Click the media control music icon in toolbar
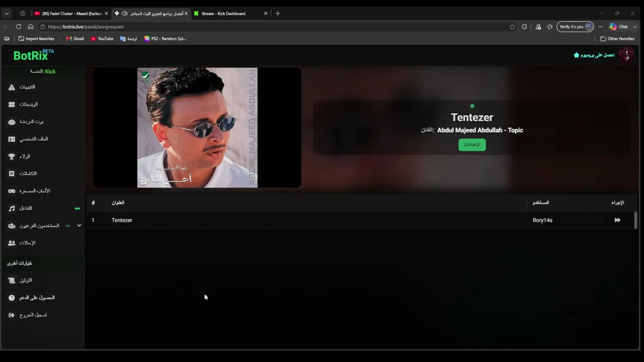Screen dimensions: 644x362 point(538,27)
